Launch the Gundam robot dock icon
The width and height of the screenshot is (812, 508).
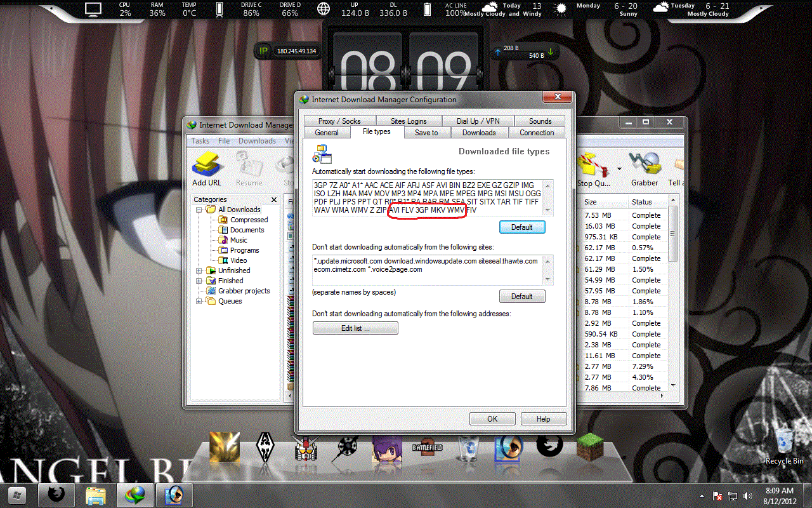point(306,448)
